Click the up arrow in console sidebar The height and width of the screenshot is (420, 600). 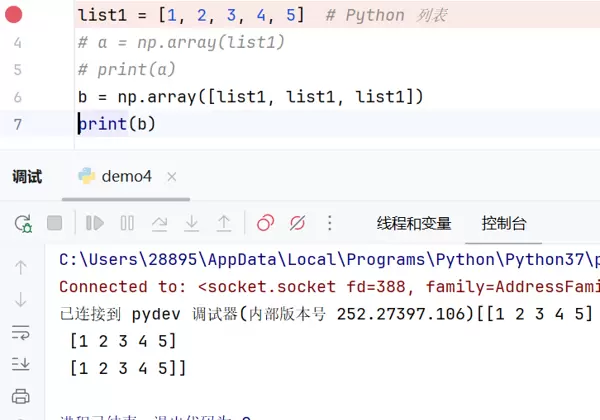coord(21,267)
